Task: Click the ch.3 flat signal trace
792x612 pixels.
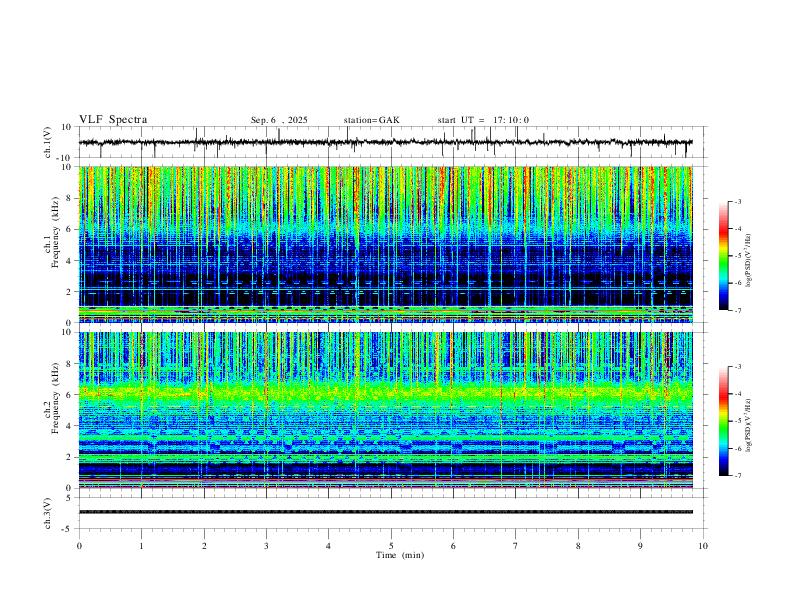Action: pos(385,512)
